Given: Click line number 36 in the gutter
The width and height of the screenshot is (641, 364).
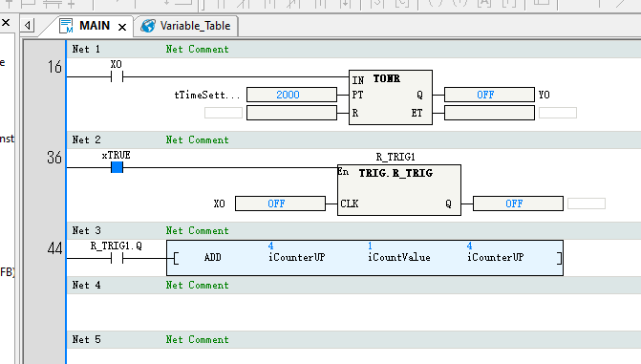Looking at the screenshot, I should [54, 158].
